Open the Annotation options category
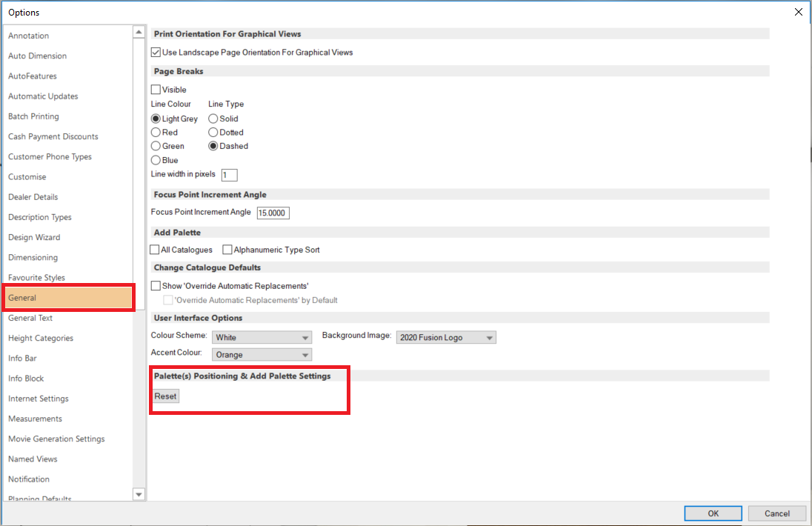 [x=29, y=36]
